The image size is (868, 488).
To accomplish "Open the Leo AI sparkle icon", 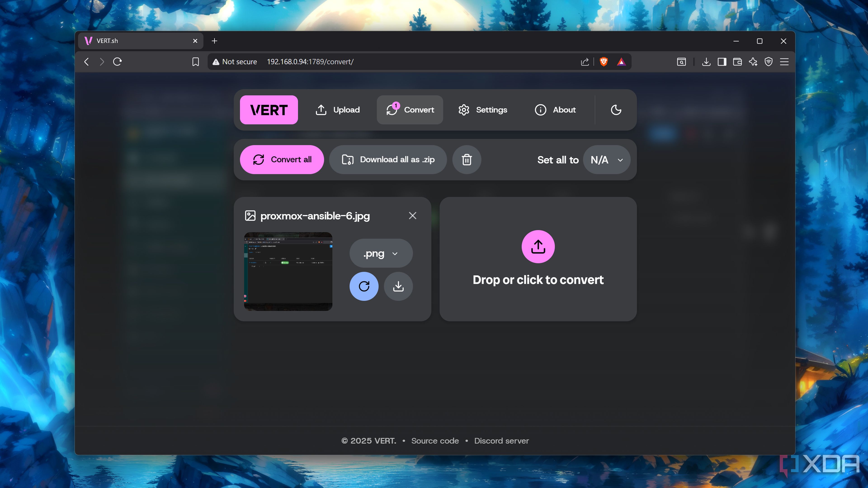I will [753, 62].
